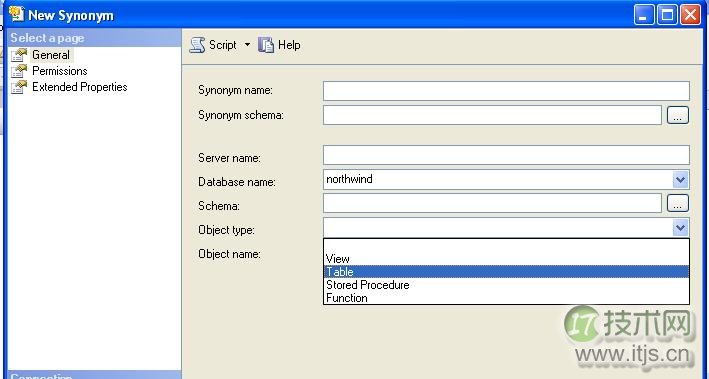Click the Help book icon
Viewport: 709px width, 379px height.
tap(266, 45)
